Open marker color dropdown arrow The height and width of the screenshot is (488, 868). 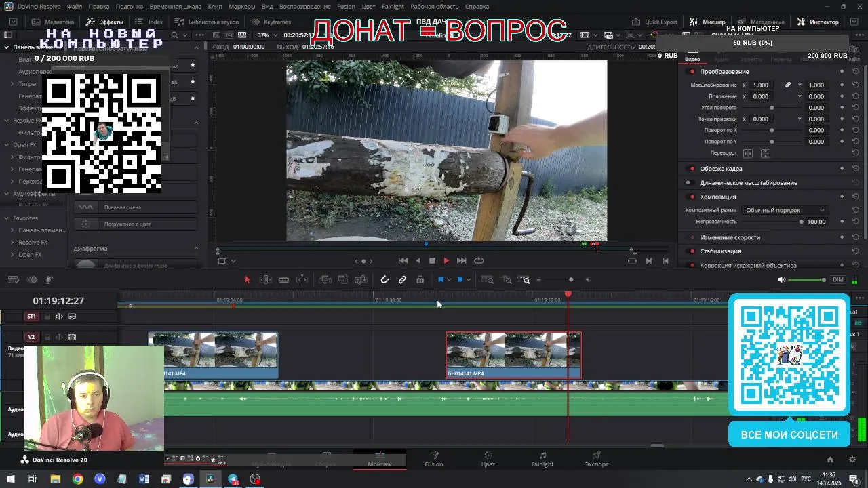(x=468, y=280)
